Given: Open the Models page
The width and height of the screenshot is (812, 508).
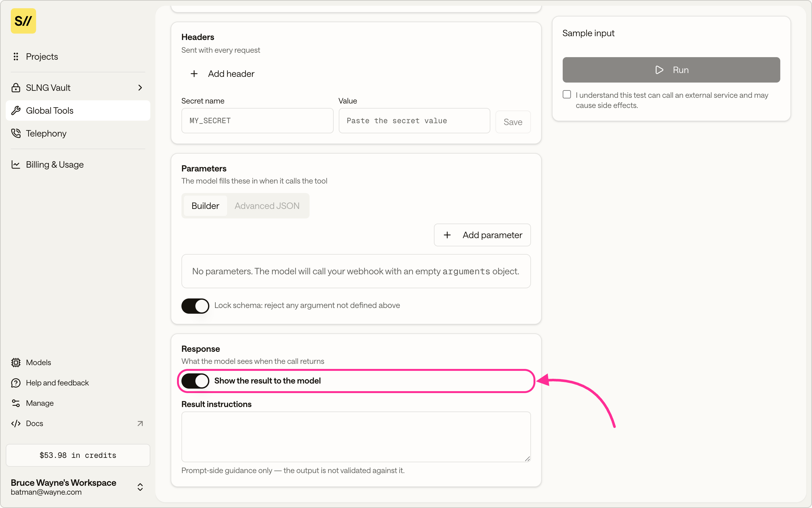Looking at the screenshot, I should click(x=78, y=363).
